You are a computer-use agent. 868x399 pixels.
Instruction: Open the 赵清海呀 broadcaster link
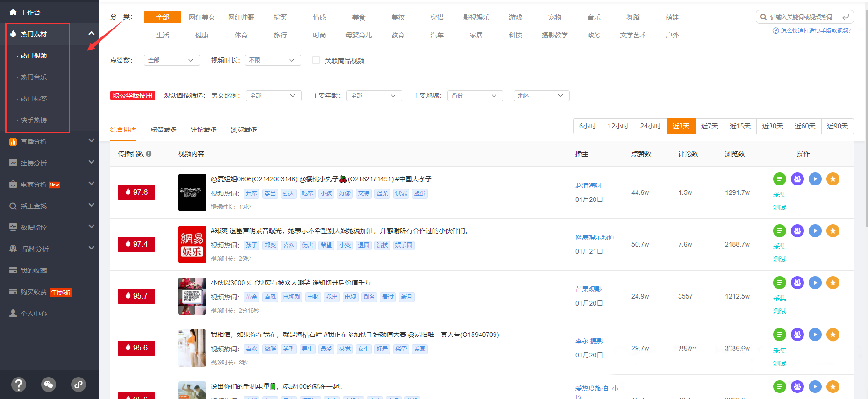[588, 185]
